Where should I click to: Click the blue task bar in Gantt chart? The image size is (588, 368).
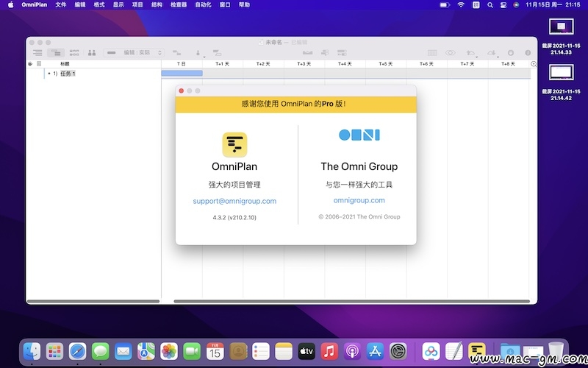click(x=182, y=73)
